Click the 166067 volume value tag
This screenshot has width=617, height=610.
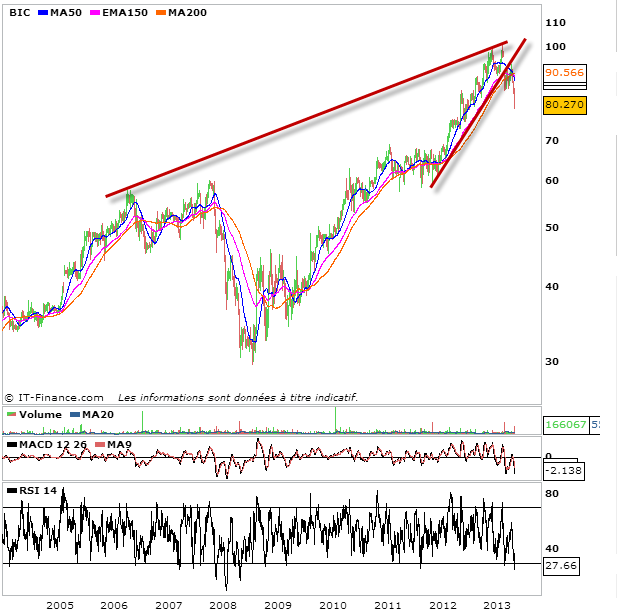566,424
